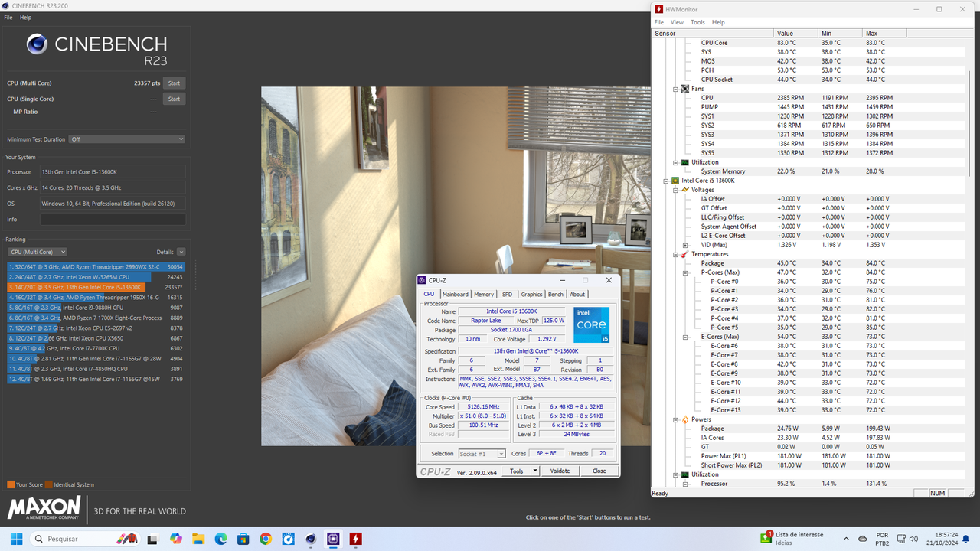Open the CPU (Multi Core) ranking dropdown
The height and width of the screenshot is (551, 980).
point(37,252)
